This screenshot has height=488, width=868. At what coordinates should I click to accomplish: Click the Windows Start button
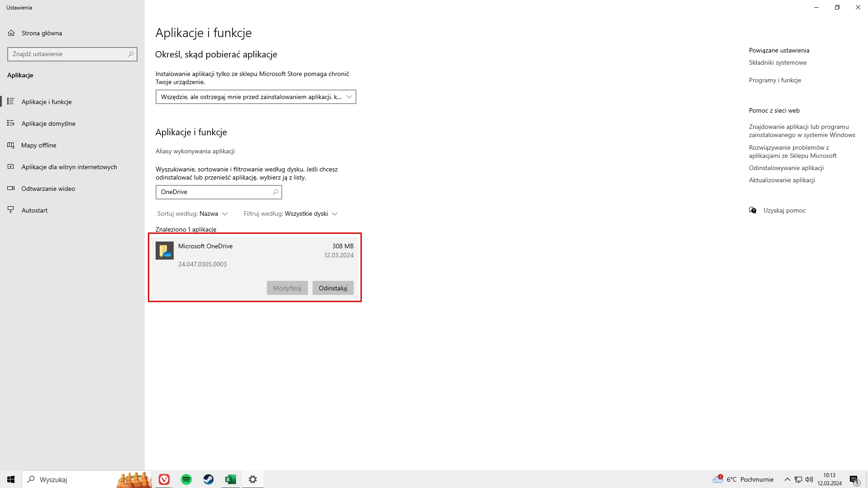tap(11, 479)
